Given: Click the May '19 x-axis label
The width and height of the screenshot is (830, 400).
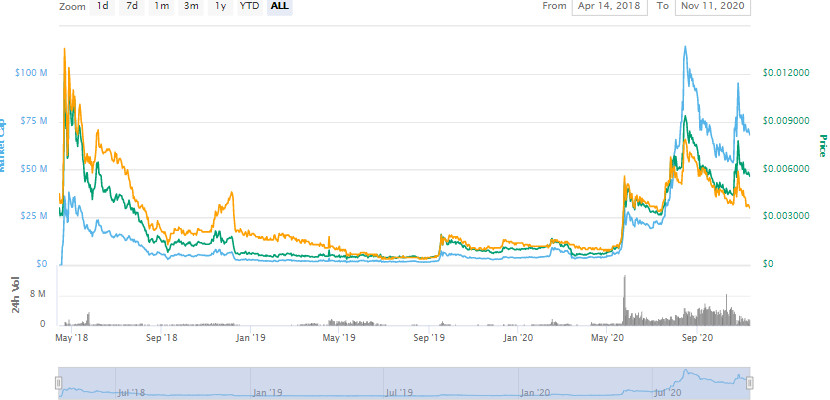Looking at the screenshot, I should [x=339, y=337].
